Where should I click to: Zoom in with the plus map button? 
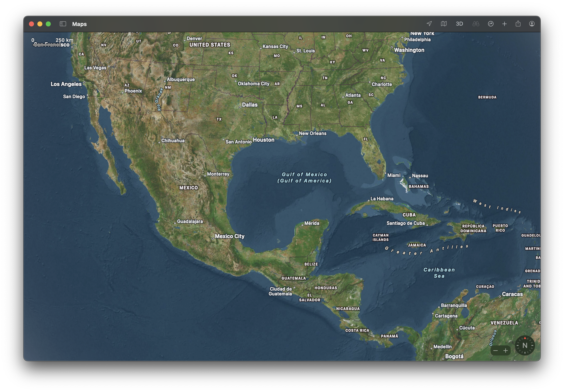coord(505,350)
